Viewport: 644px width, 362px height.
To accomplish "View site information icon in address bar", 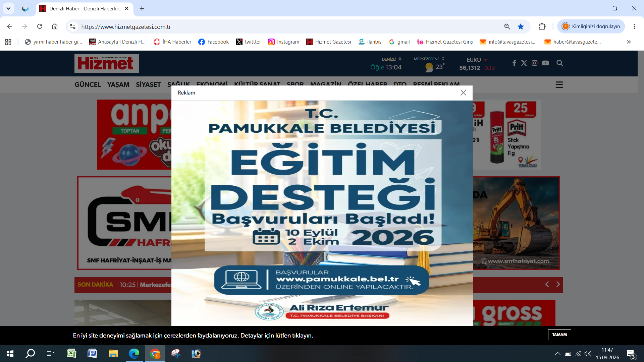I will click(73, 26).
